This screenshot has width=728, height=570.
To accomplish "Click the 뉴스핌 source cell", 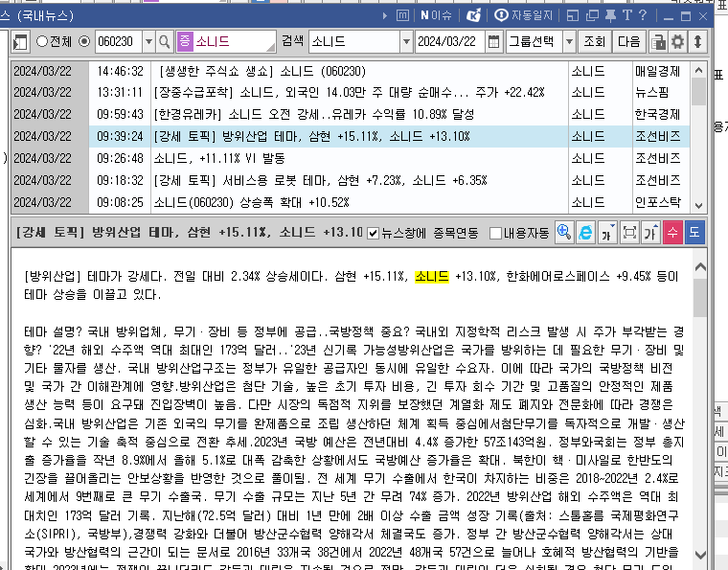I will tap(661, 92).
